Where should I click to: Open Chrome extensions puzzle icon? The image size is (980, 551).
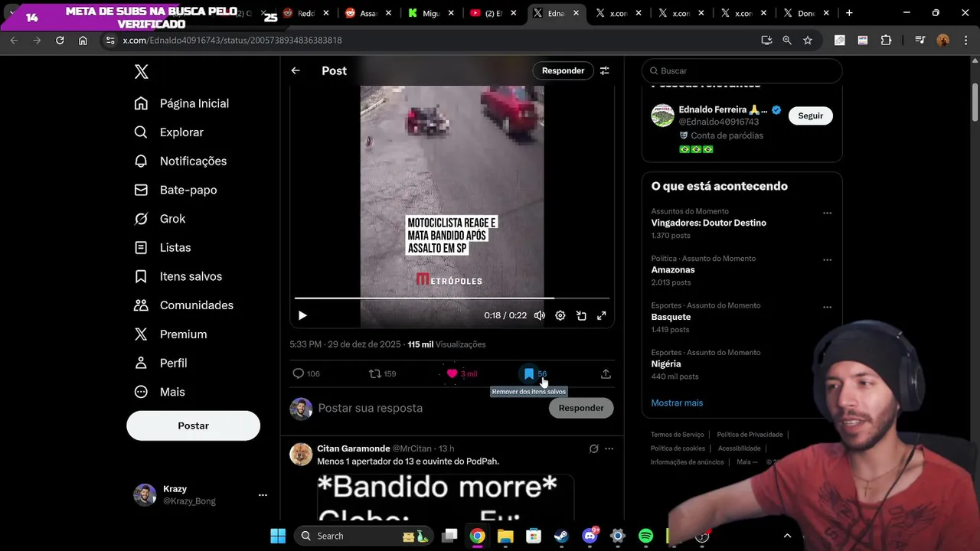(886, 40)
